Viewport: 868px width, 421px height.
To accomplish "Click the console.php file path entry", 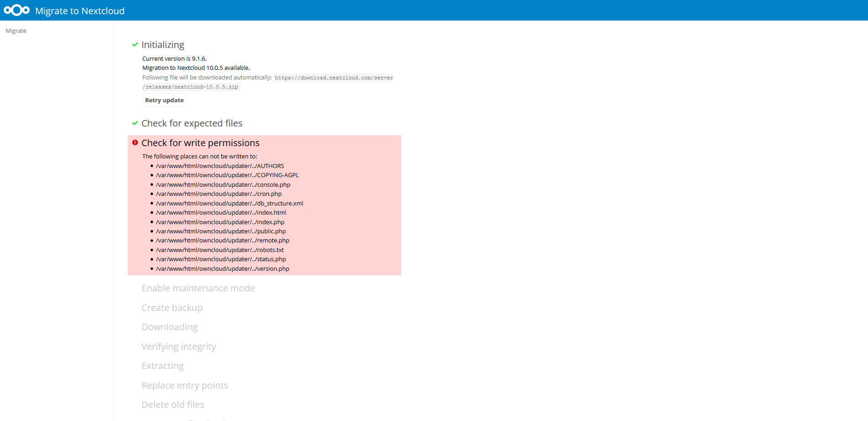I will click(223, 184).
